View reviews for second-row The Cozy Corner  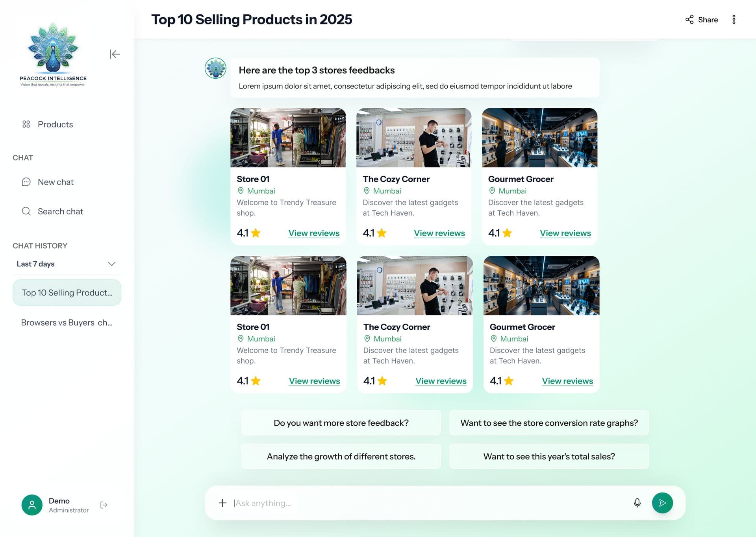coord(441,381)
